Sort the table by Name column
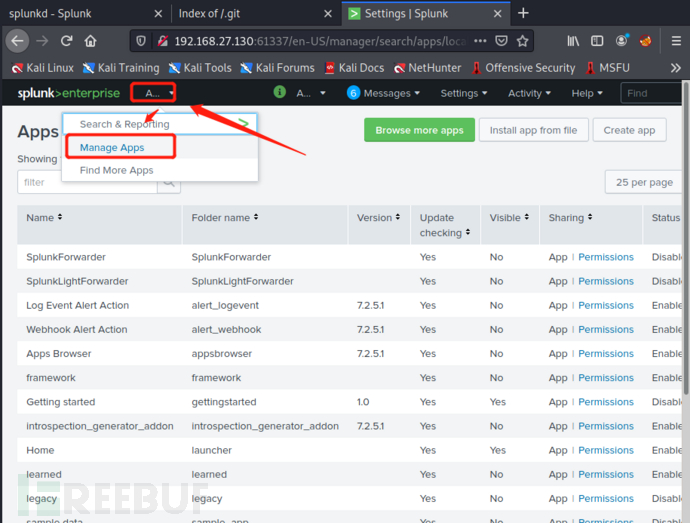 pos(44,217)
